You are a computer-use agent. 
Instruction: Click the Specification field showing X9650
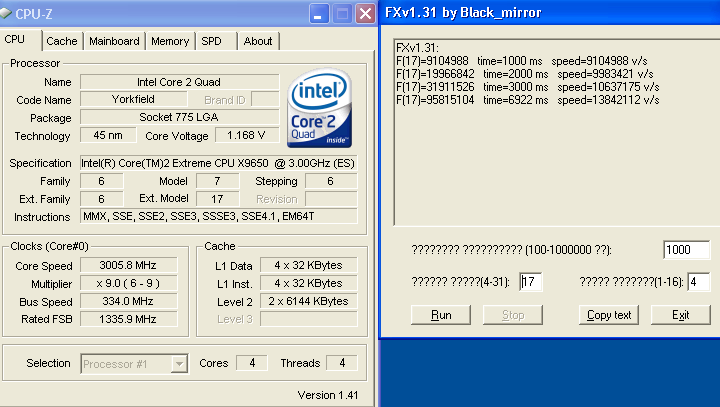[219, 163]
